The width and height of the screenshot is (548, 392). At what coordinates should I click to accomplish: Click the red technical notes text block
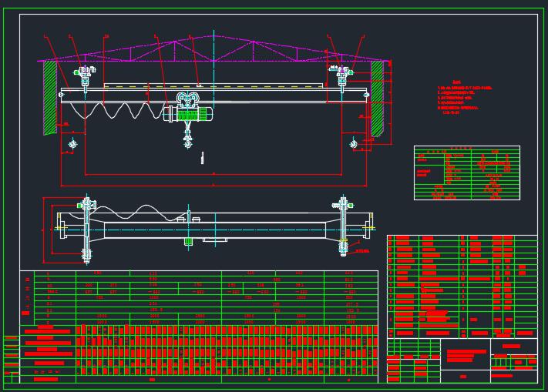pyautogui.click(x=464, y=97)
